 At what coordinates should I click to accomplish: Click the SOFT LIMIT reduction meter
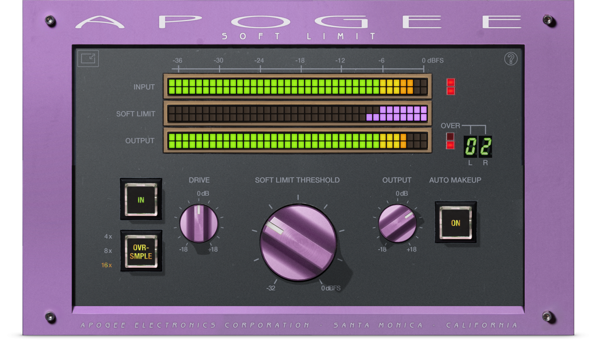298,113
